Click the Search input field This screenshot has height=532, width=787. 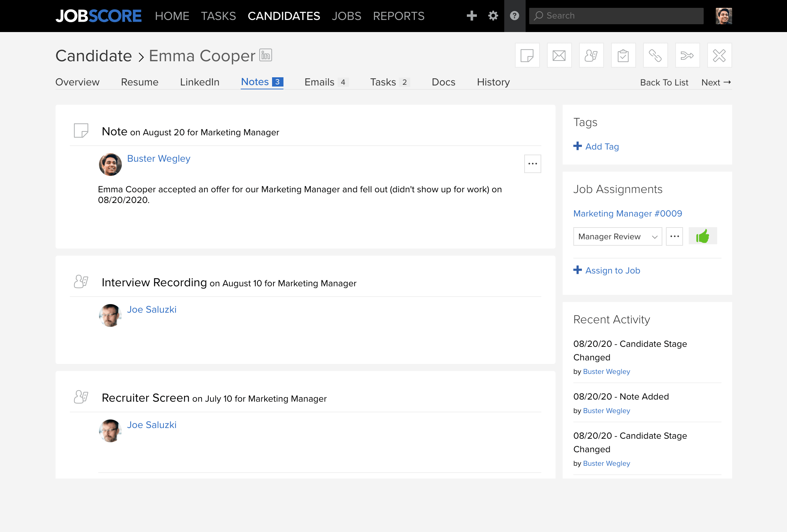point(616,16)
